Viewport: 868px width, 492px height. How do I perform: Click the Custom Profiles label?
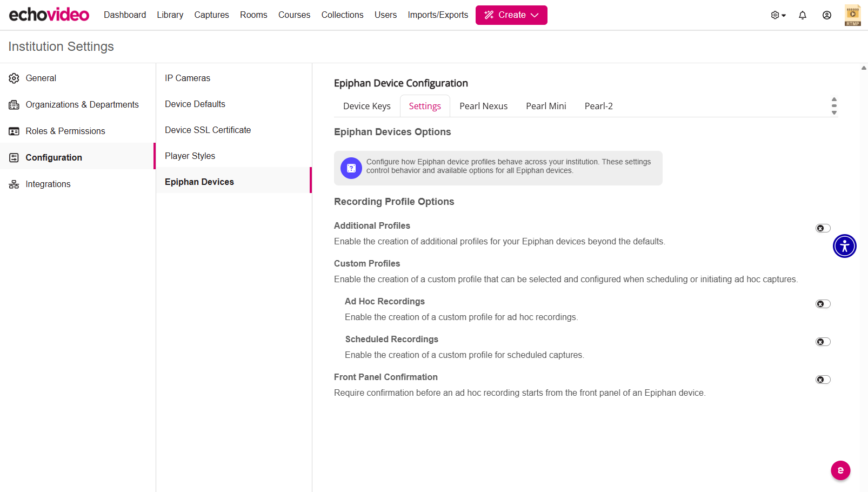[367, 263]
